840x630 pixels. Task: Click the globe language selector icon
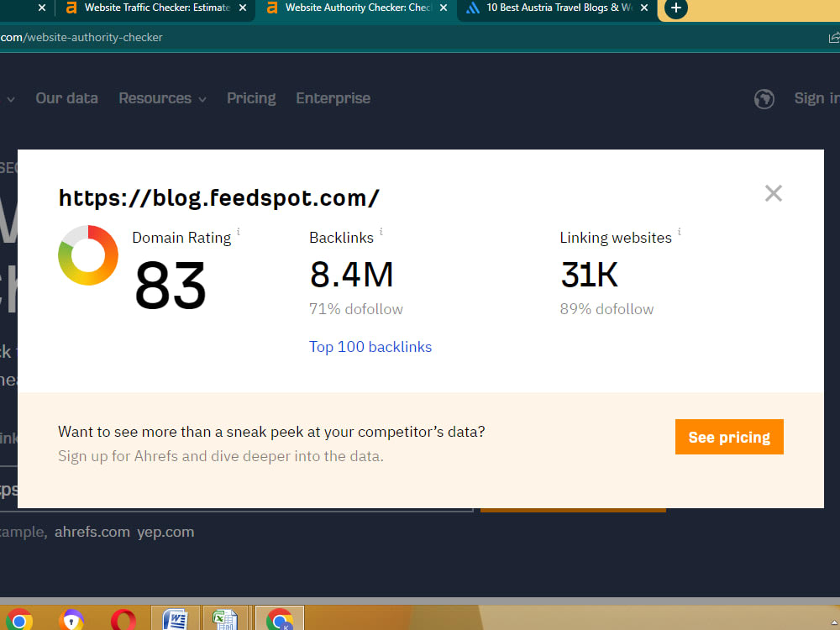pyautogui.click(x=764, y=98)
